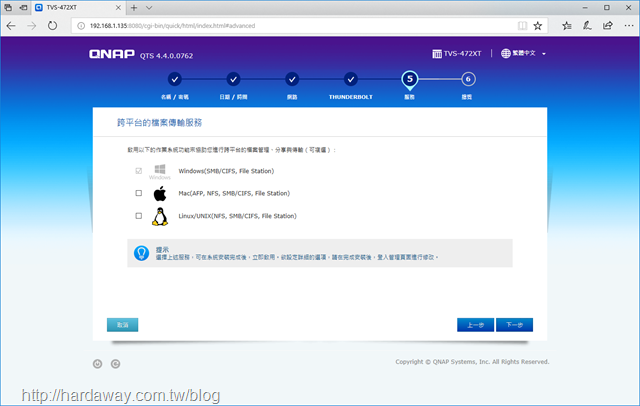The width and height of the screenshot is (640, 406).
Task: Click the share page icon
Action: tap(608, 26)
